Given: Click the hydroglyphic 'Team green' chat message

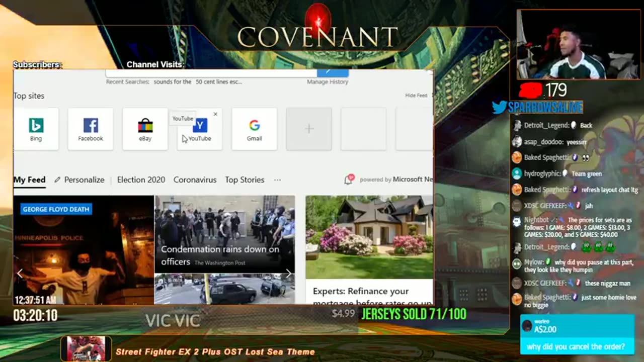Looking at the screenshot, I should 556,174.
